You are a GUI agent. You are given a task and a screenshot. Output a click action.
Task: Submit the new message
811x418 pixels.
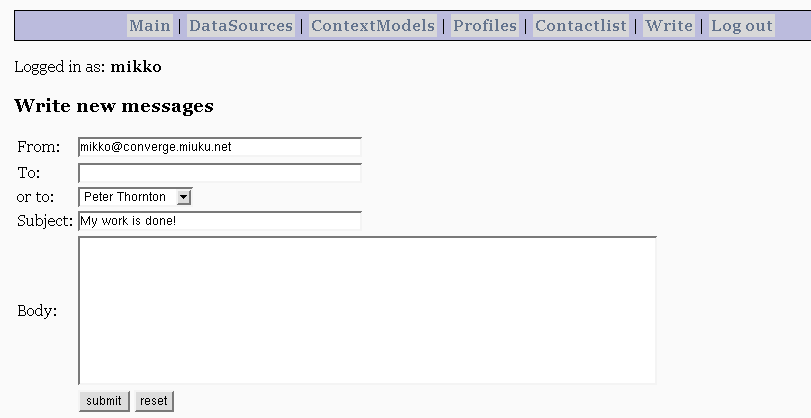[x=104, y=401]
